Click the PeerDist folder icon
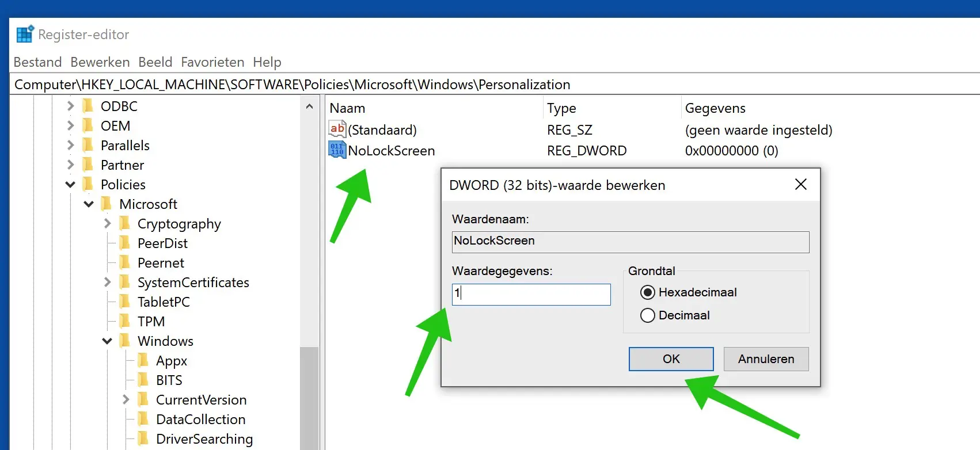 tap(125, 243)
